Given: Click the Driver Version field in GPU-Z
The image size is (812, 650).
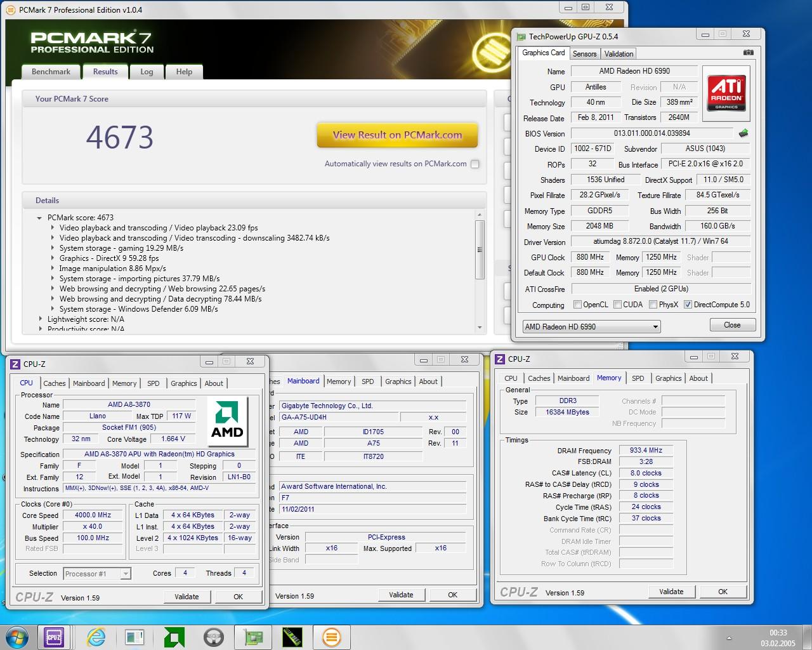Looking at the screenshot, I should [660, 241].
